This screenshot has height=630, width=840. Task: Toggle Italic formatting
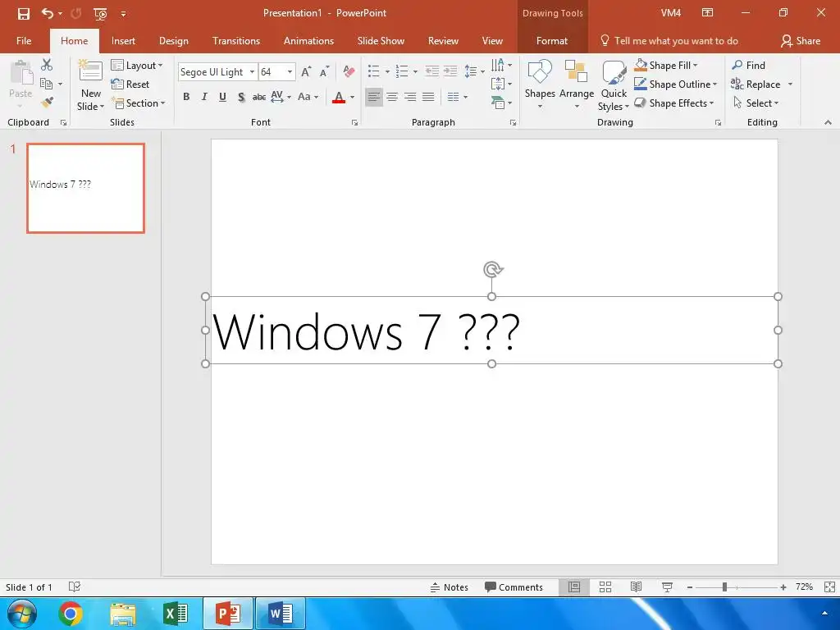[x=204, y=97]
